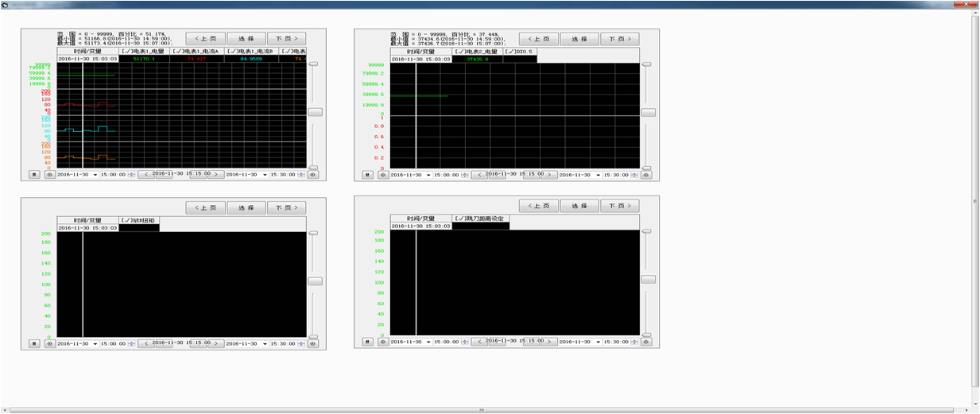Open end date dropdown in lower-left panel
The height and width of the screenshot is (414, 980).
[x=265, y=343]
